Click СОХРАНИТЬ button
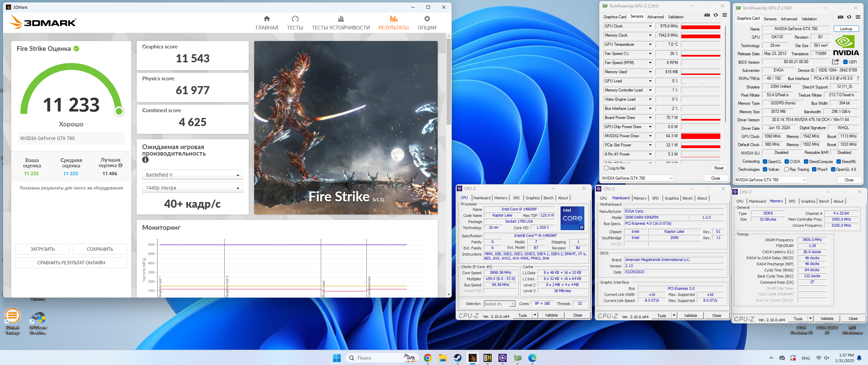The image size is (868, 365). coord(100,249)
